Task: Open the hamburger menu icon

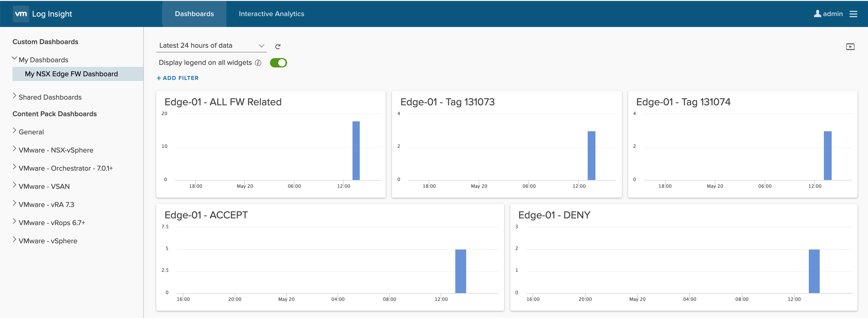Action: [x=853, y=14]
